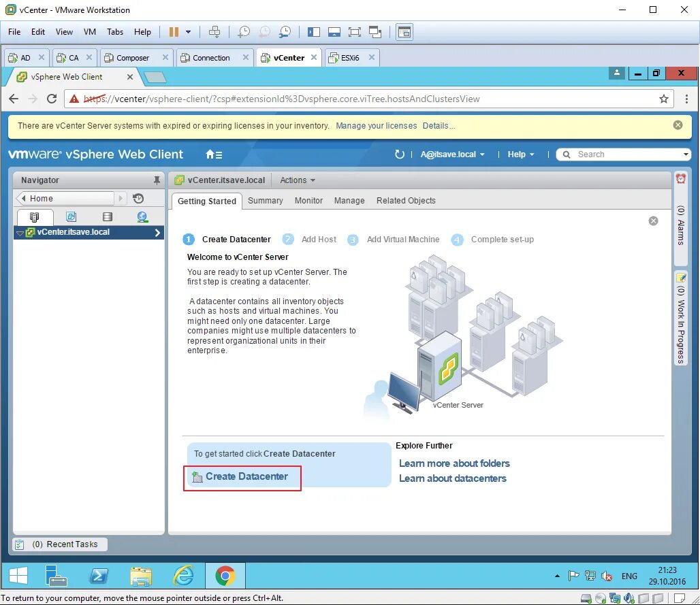Open the Help dropdown

coord(520,154)
